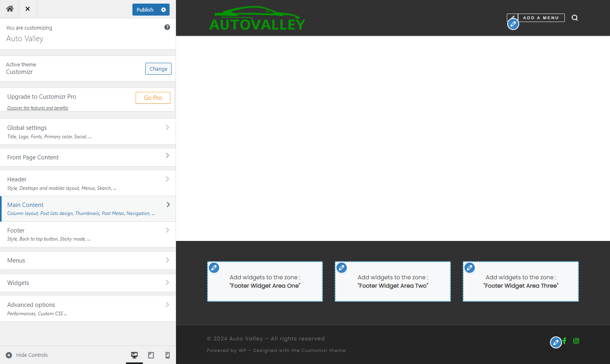Image resolution: width=610 pixels, height=364 pixels.
Task: Edit Footer Widget Area One pencil icon
Action: pos(214,268)
